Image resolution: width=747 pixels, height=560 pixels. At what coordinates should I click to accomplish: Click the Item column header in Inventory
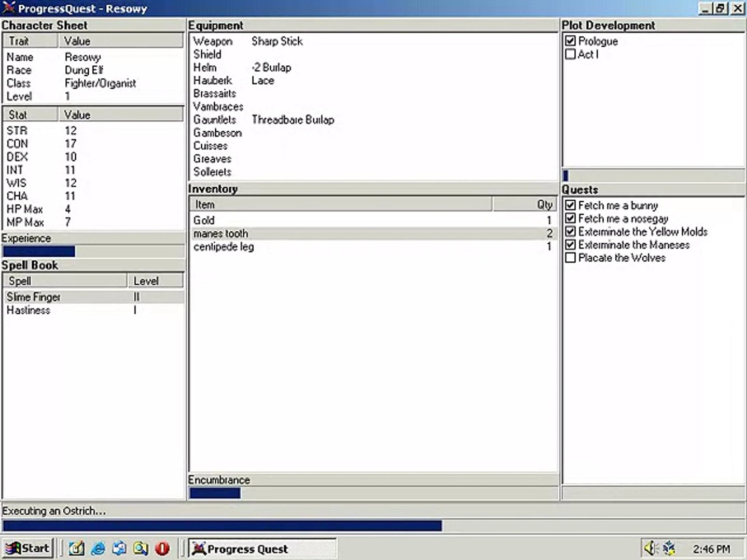341,204
